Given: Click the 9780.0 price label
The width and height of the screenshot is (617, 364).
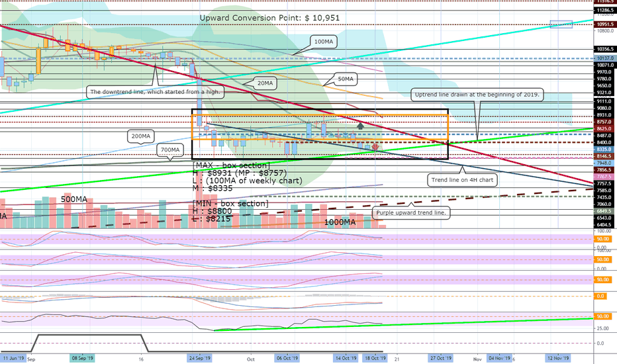Looking at the screenshot, I should [604, 79].
